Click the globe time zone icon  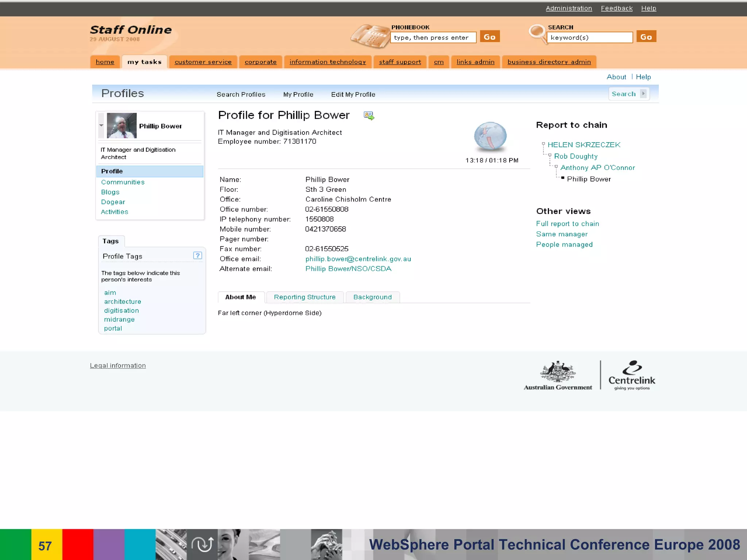pos(490,136)
